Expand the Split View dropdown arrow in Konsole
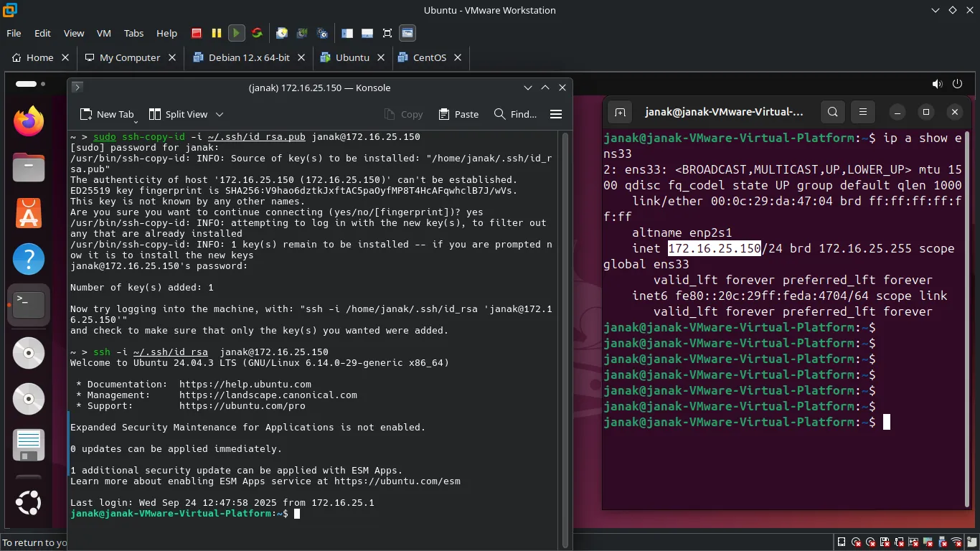The image size is (980, 551). point(220,114)
